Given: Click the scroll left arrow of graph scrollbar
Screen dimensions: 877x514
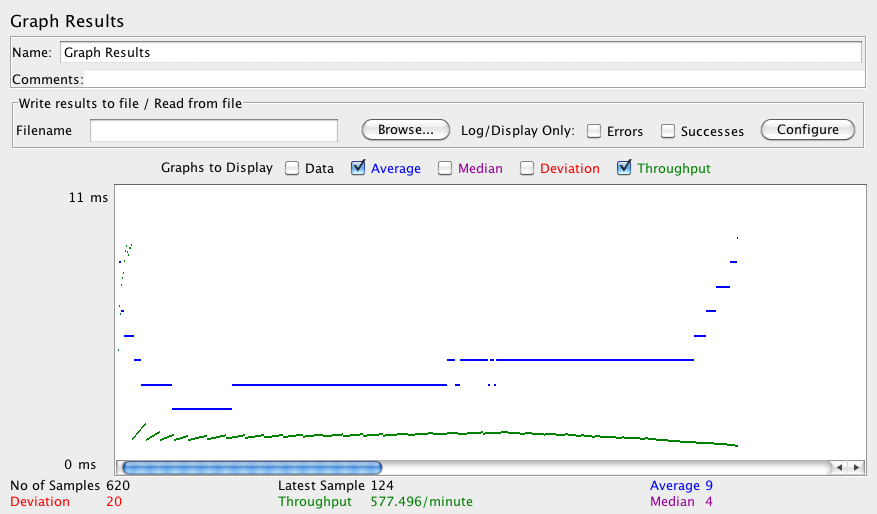Looking at the screenshot, I should point(840,467).
